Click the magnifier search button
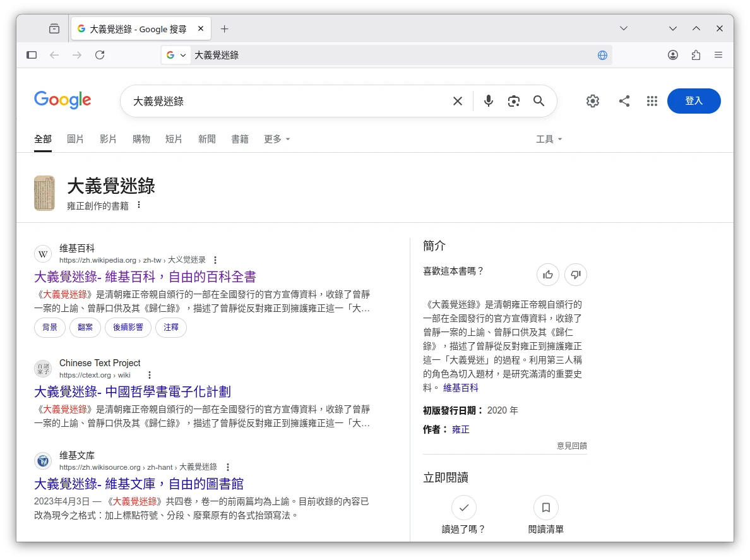This screenshot has width=750, height=560. click(x=539, y=101)
